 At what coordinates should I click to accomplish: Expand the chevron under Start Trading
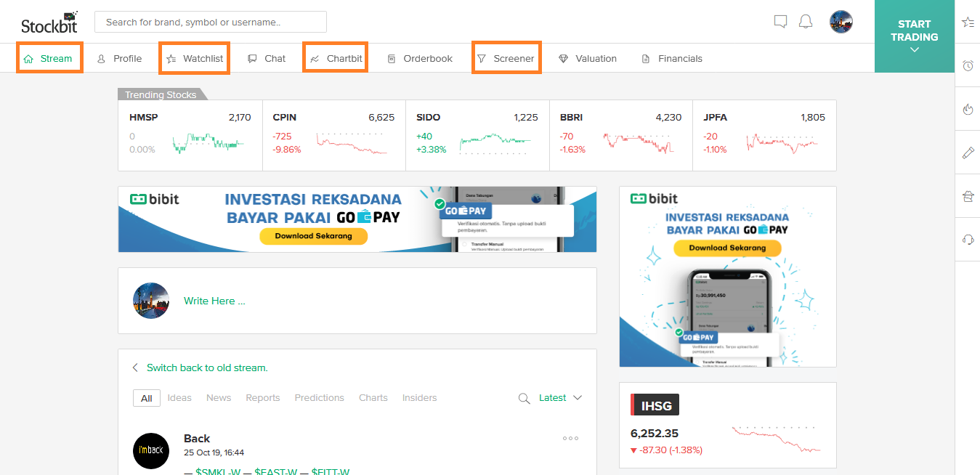(915, 50)
